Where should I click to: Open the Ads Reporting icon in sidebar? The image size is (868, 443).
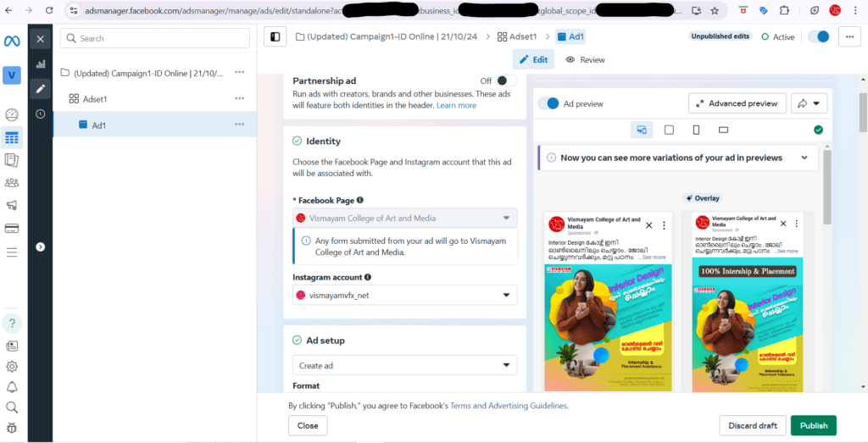tap(12, 160)
